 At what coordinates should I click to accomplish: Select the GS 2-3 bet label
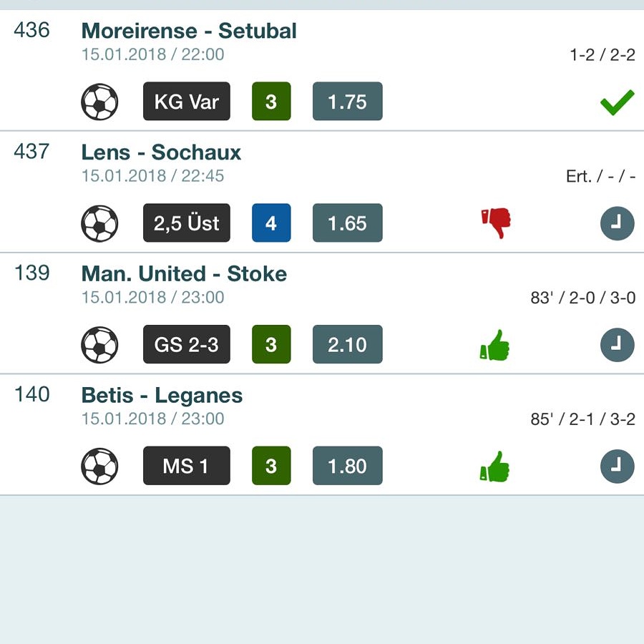pos(187,344)
